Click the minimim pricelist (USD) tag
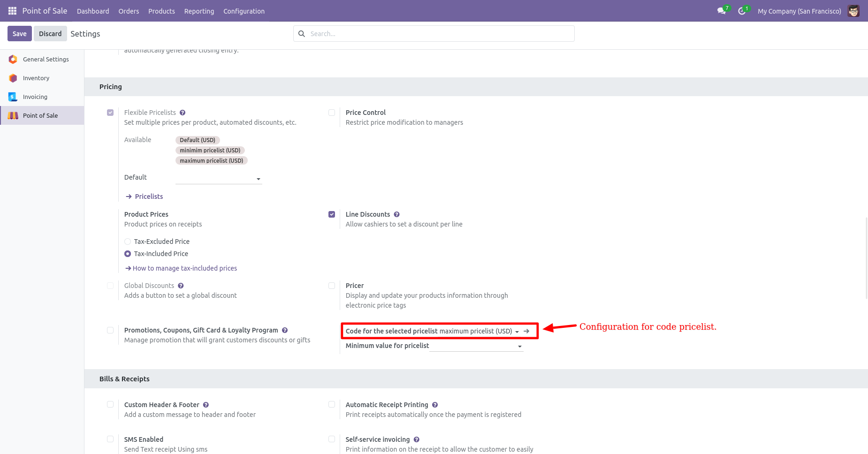Screen dimensions: 868x454 [210, 150]
